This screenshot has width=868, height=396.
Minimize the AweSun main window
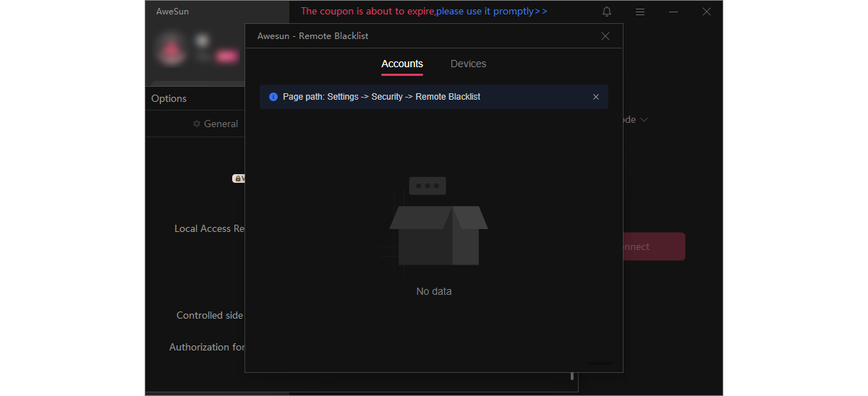[x=673, y=12]
